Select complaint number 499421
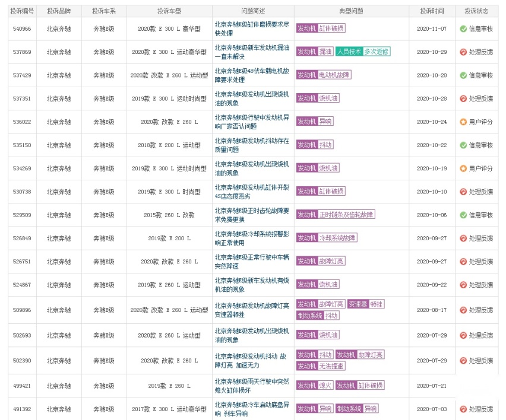Image resolution: width=506 pixels, height=420 pixels. [22, 386]
